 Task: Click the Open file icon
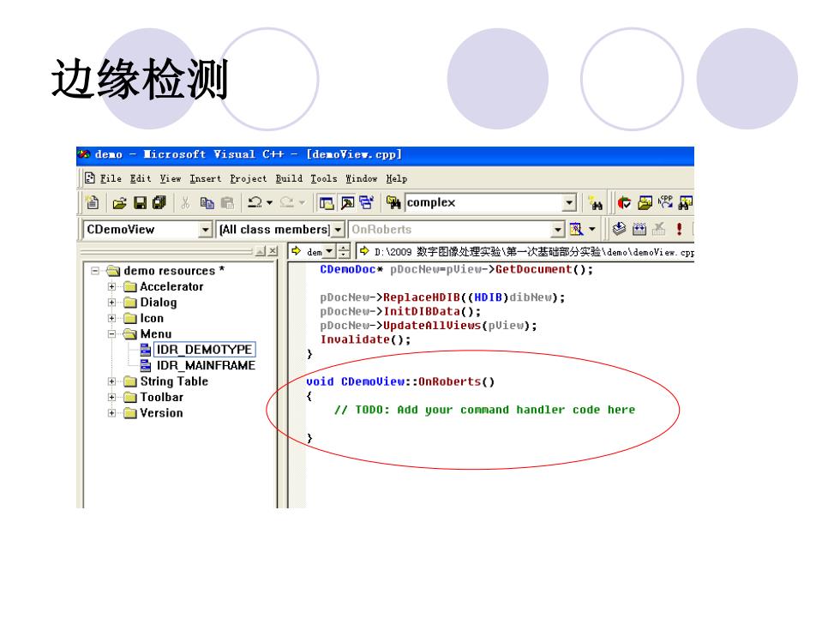click(x=119, y=202)
